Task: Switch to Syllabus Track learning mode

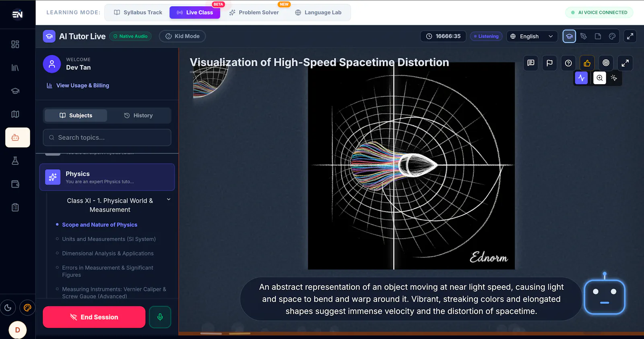Action: pyautogui.click(x=138, y=12)
